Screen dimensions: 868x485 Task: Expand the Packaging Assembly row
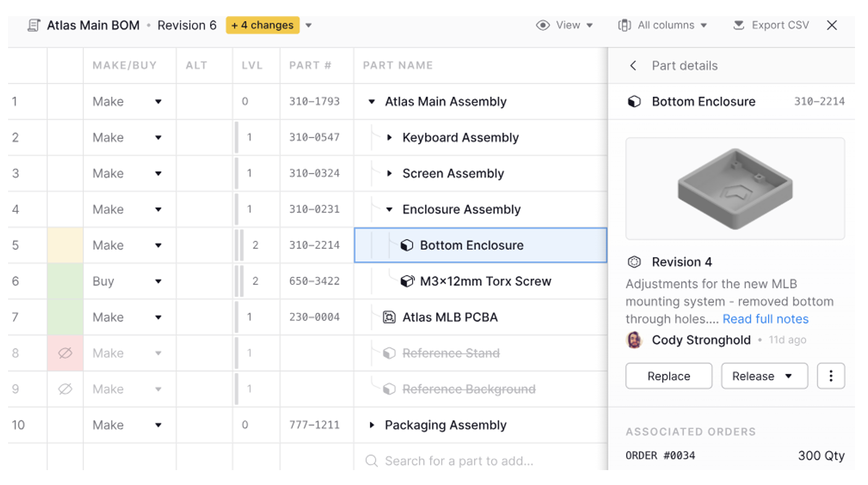click(x=372, y=425)
